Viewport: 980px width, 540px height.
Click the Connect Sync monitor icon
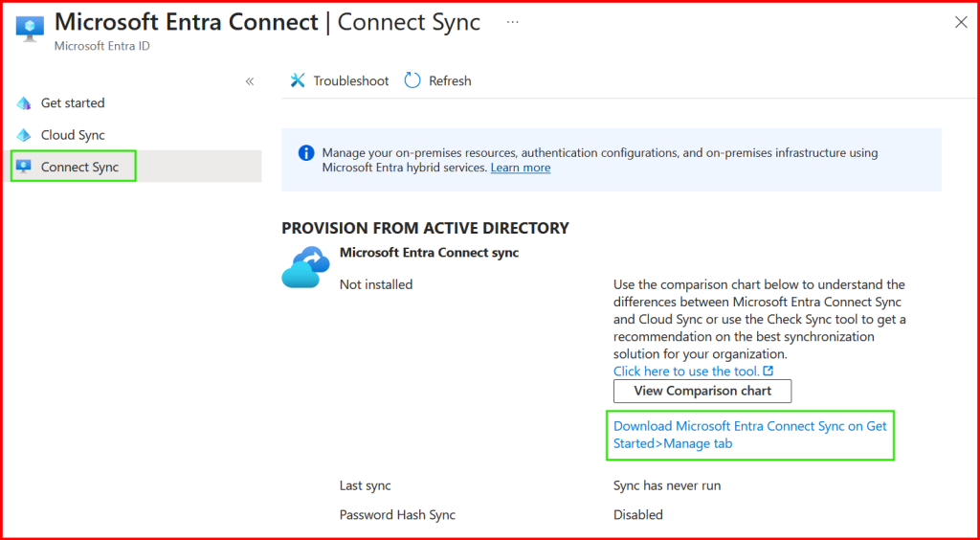24,168
